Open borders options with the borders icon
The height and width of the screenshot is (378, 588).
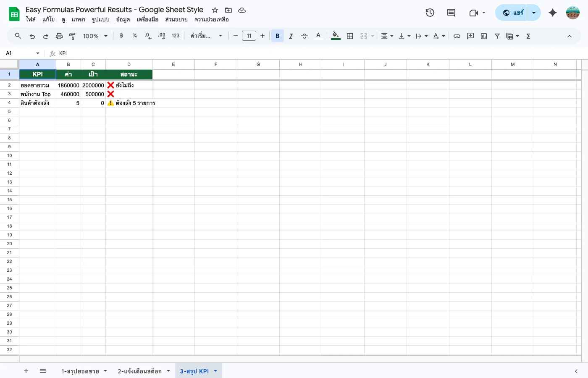click(350, 36)
